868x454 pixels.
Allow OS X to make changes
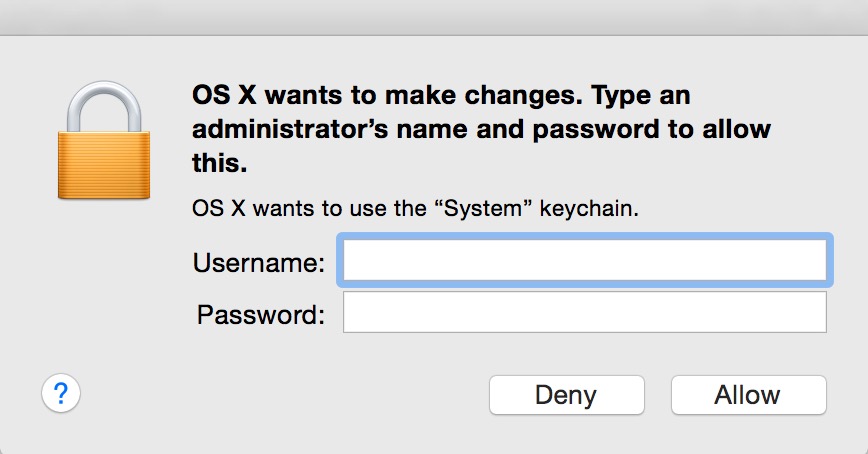pyautogui.click(x=748, y=395)
